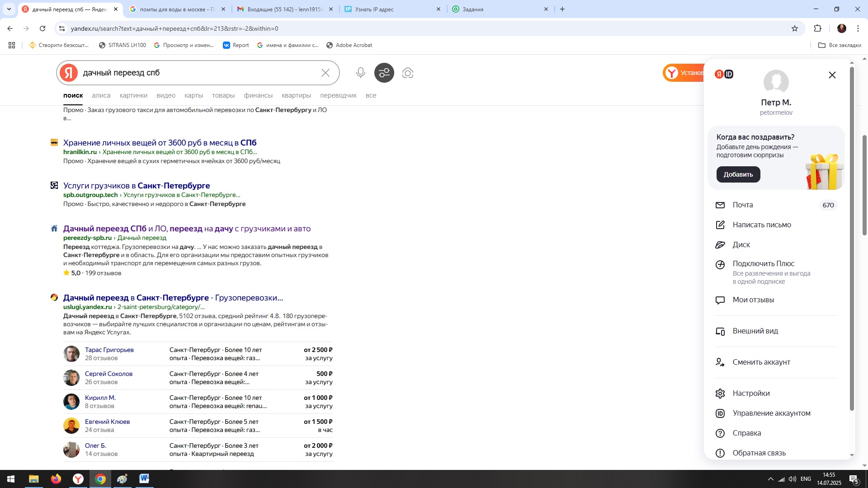Viewport: 868px width, 488px height.
Task: Switch to карты search tab
Action: click(x=193, y=95)
